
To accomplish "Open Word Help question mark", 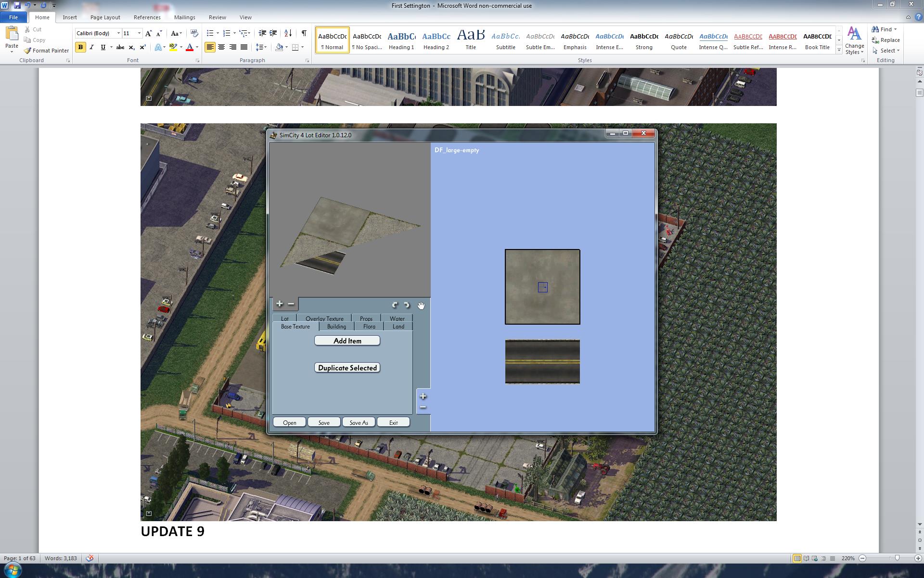I will 918,17.
